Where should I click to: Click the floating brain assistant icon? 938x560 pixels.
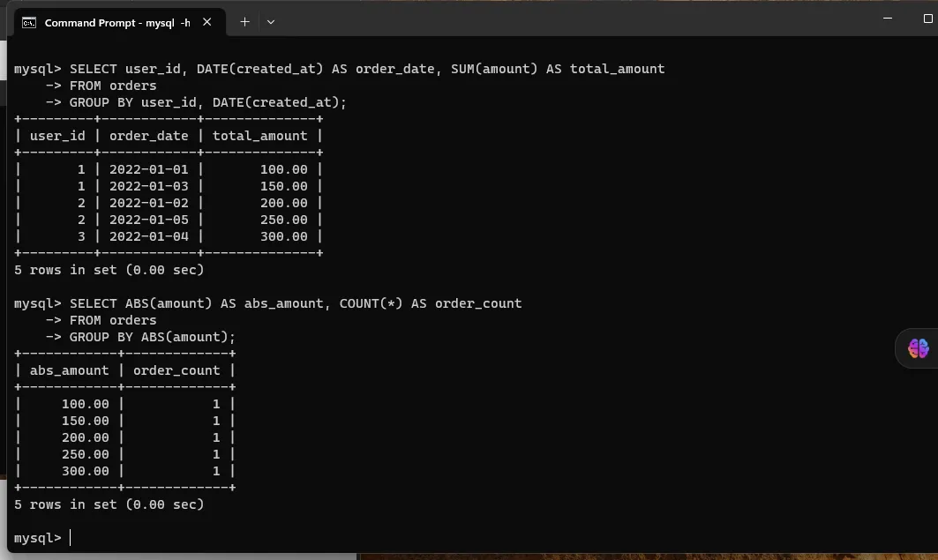pyautogui.click(x=918, y=348)
